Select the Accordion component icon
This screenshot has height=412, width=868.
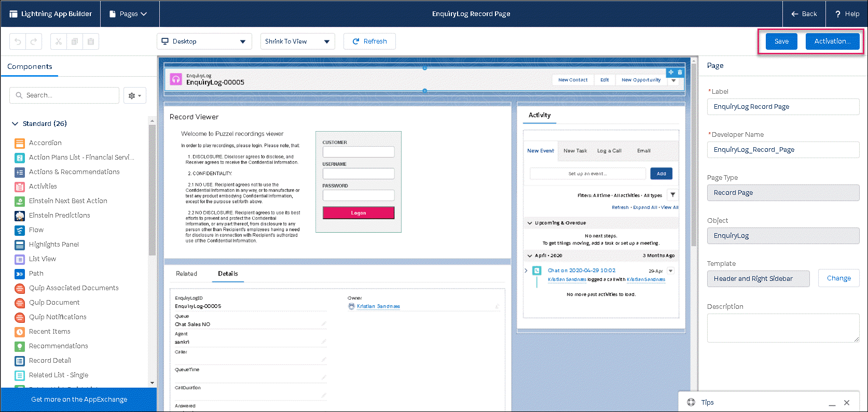(20, 143)
